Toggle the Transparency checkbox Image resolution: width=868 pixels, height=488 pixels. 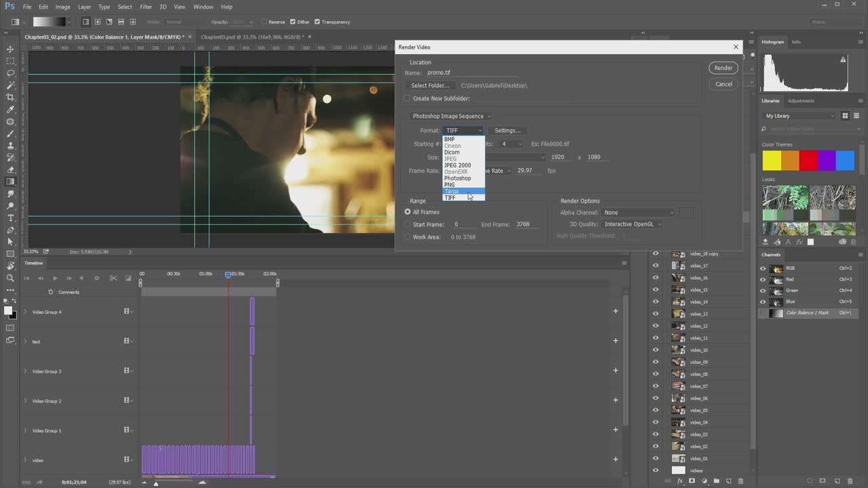(x=317, y=22)
